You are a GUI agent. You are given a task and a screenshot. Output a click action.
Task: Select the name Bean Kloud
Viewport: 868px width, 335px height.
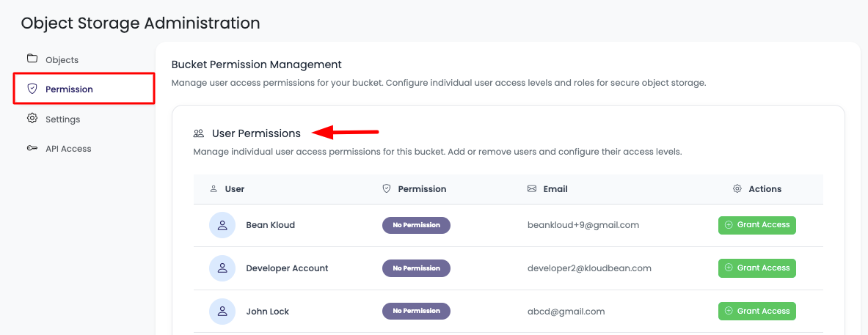click(270, 225)
